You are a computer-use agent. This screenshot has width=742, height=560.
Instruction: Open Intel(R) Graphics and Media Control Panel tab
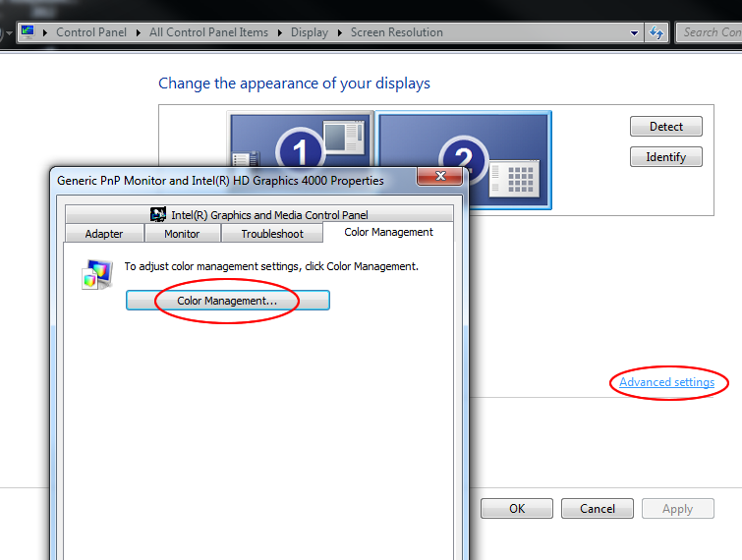click(258, 215)
